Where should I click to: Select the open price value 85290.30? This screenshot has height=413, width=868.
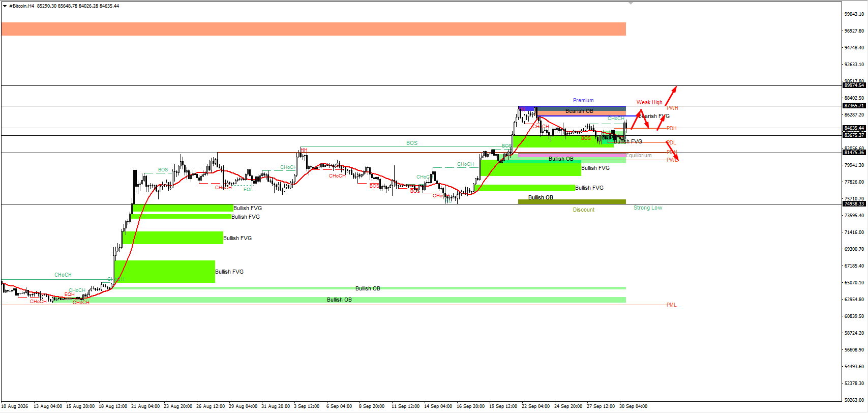point(47,6)
